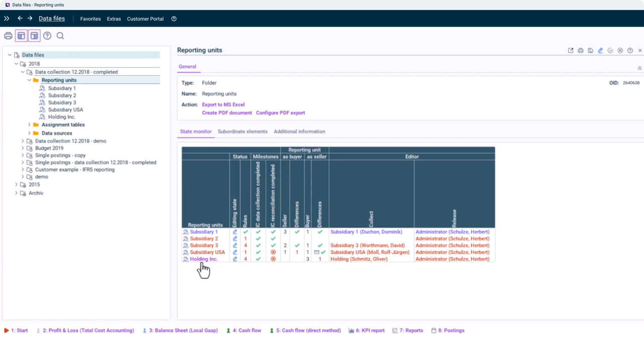Go back with the left arrow

20,19
